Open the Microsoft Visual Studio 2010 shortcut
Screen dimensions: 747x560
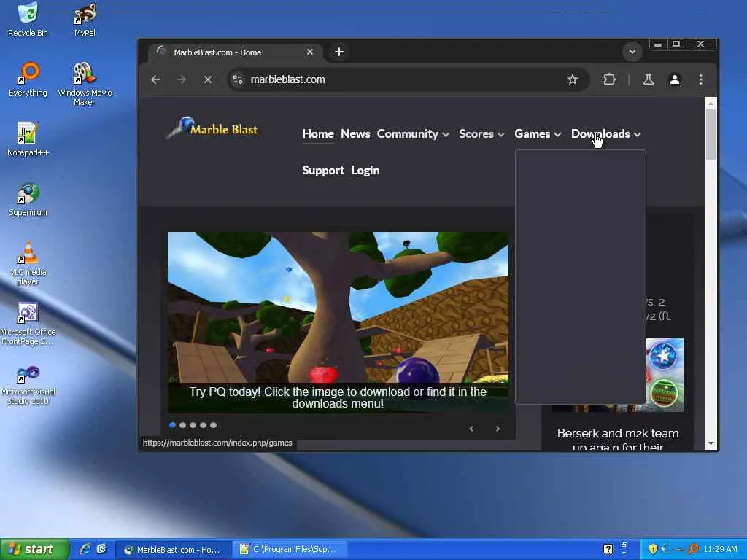click(x=28, y=385)
